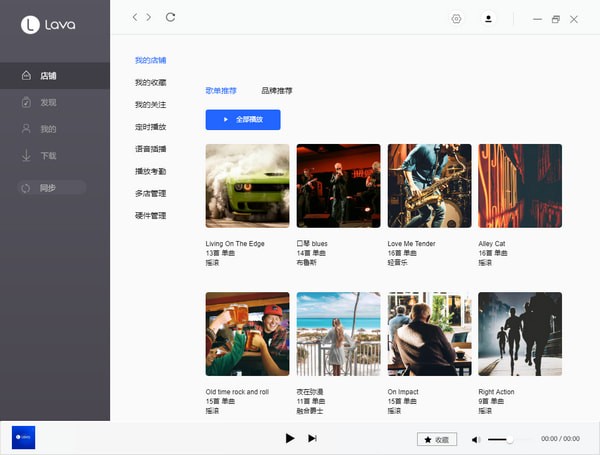Refresh the page with reload icon

pos(171,18)
